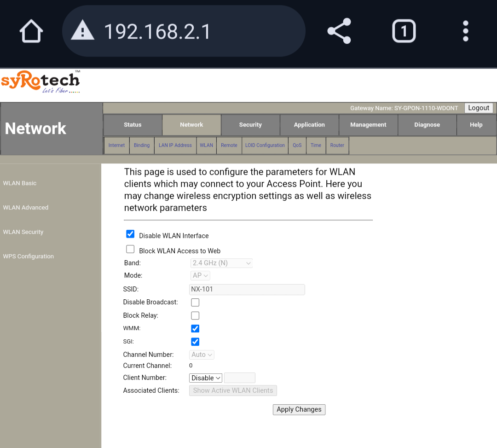This screenshot has width=497, height=448.
Task: Tap the share icon in browser bar
Action: (339, 31)
